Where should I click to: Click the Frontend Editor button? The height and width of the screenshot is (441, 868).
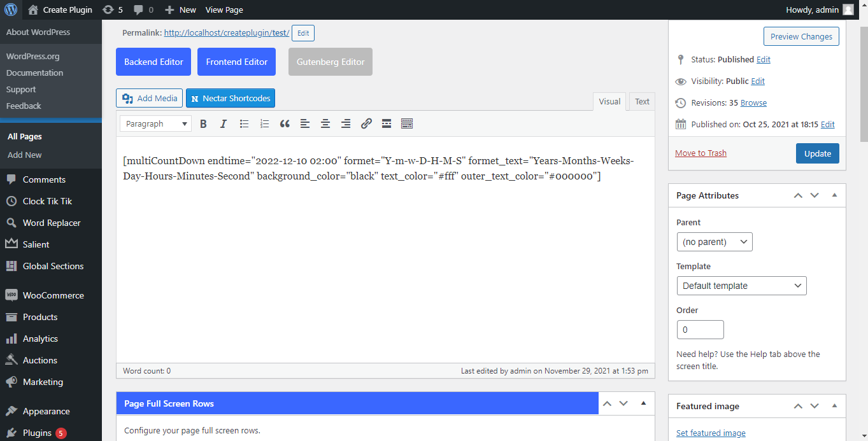236,62
